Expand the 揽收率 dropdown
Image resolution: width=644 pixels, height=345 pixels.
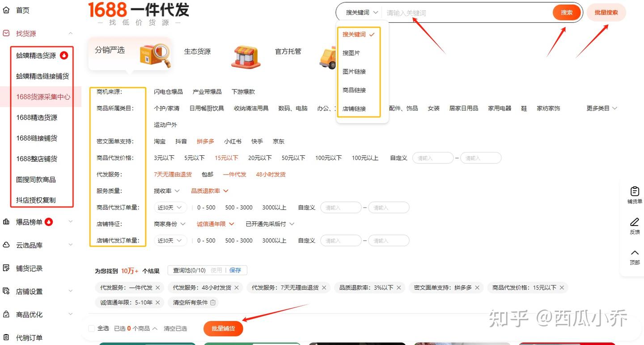click(166, 191)
